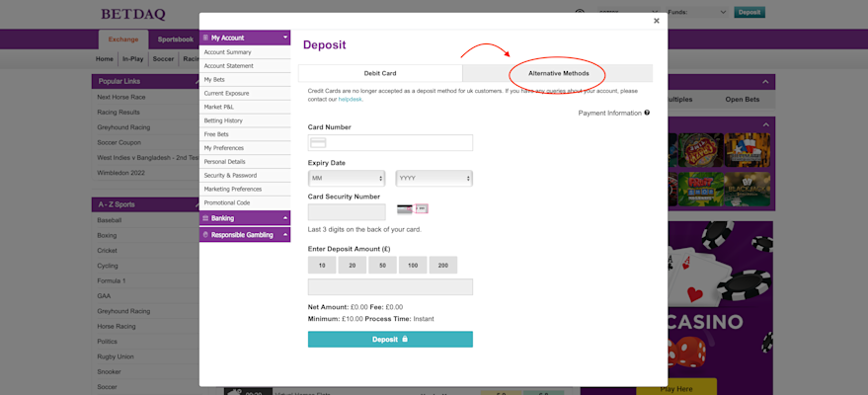
Task: Open Wimbledon 2022 link
Action: [x=120, y=173]
